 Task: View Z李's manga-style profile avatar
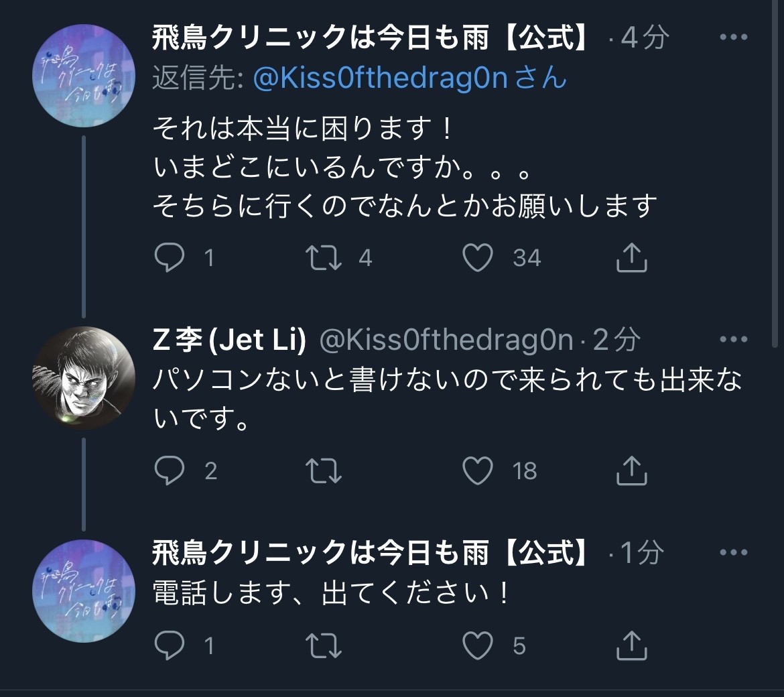[84, 377]
